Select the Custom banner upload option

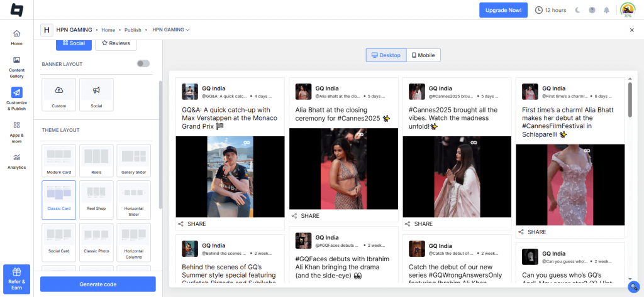[58, 94]
